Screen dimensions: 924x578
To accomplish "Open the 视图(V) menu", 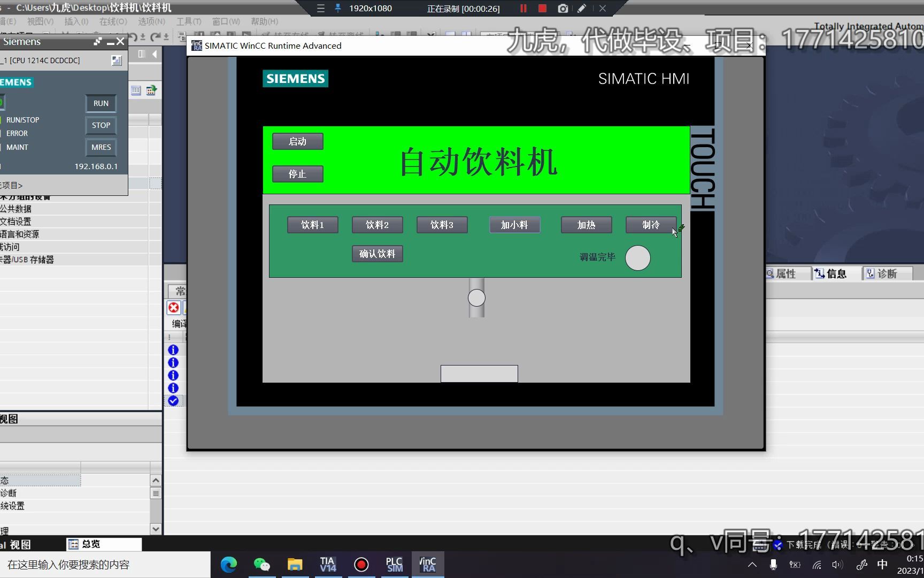I will pos(40,21).
